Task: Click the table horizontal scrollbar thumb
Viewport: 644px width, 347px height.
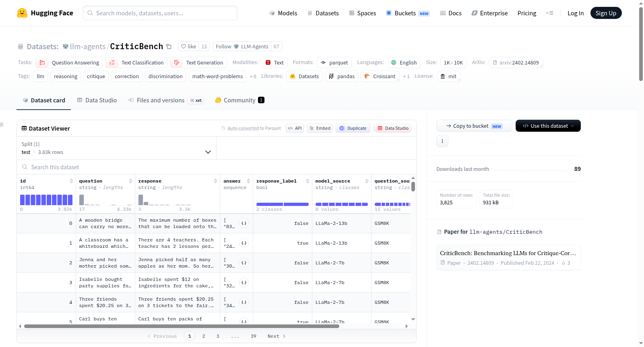Action: point(182,326)
